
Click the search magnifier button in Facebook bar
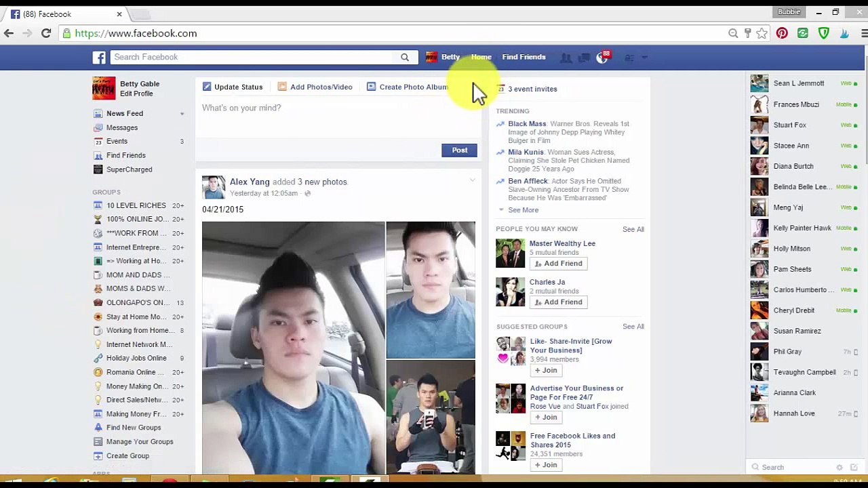click(x=405, y=58)
